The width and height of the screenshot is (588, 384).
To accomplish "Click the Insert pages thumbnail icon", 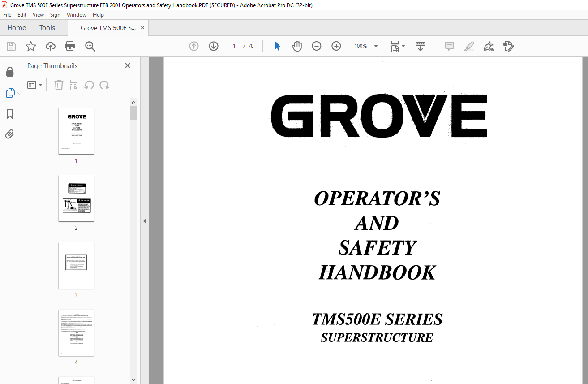I will click(74, 85).
